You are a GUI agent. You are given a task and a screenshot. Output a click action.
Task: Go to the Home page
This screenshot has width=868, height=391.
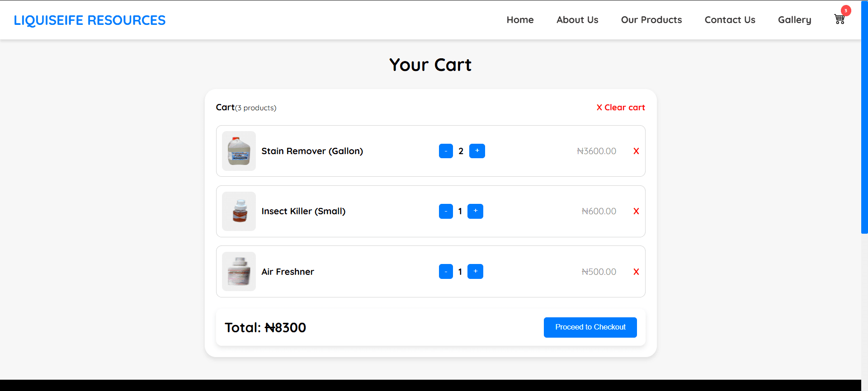pyautogui.click(x=520, y=20)
